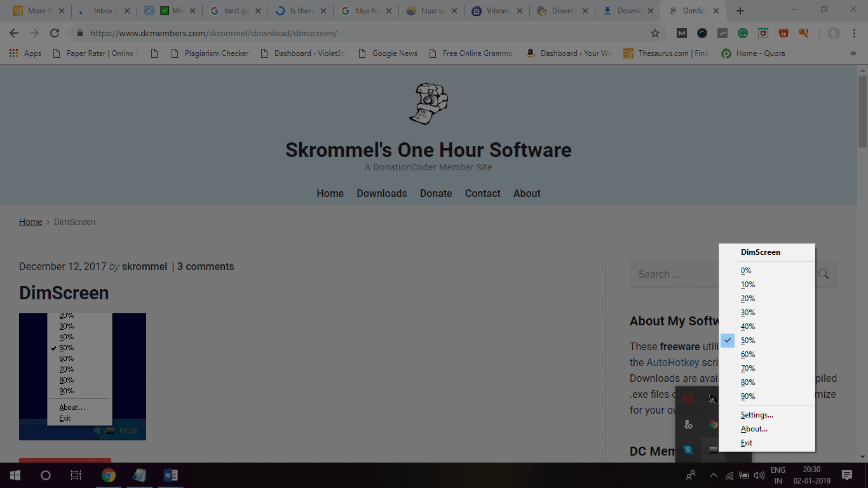Click the sidebar search magnifier button
Viewport: 868px width, 488px height.
tap(824, 274)
